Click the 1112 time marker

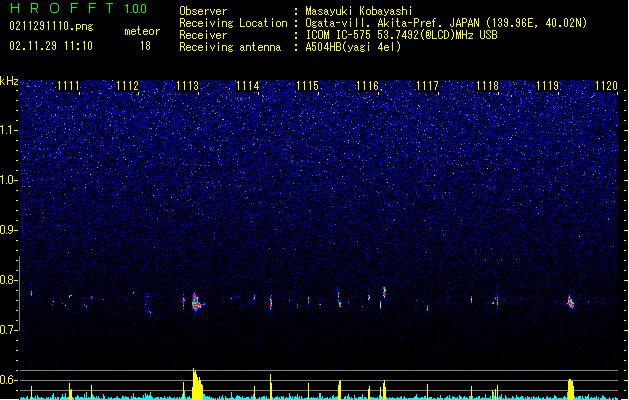pos(128,86)
